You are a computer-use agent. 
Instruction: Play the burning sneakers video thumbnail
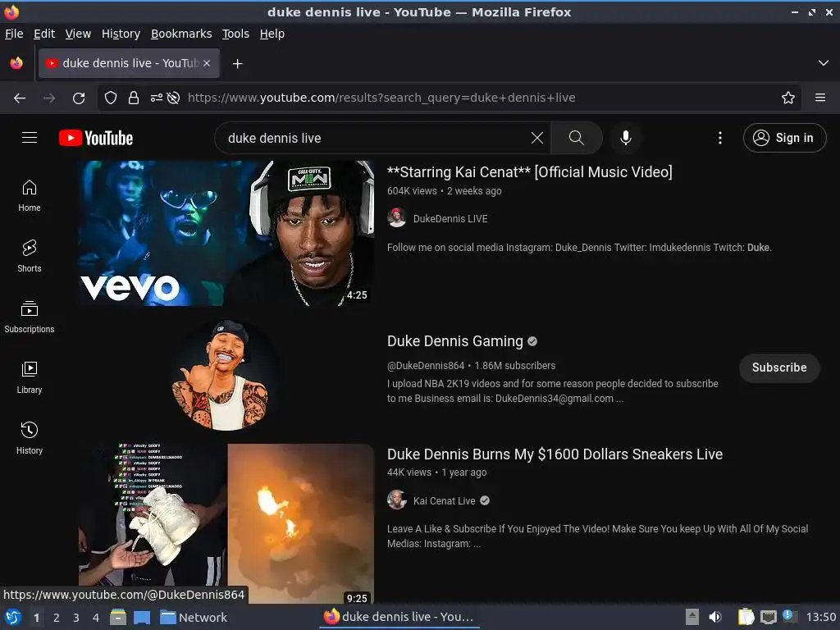pos(226,523)
